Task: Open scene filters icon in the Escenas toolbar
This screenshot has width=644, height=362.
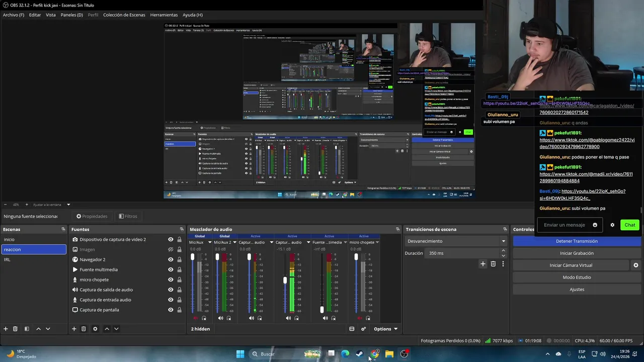Action: pyautogui.click(x=27, y=329)
